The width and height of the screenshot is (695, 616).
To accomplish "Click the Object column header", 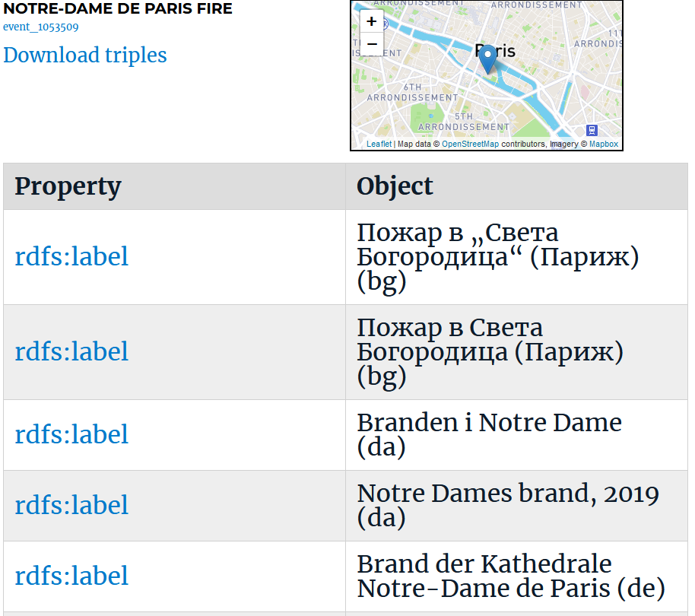I will click(517, 186).
